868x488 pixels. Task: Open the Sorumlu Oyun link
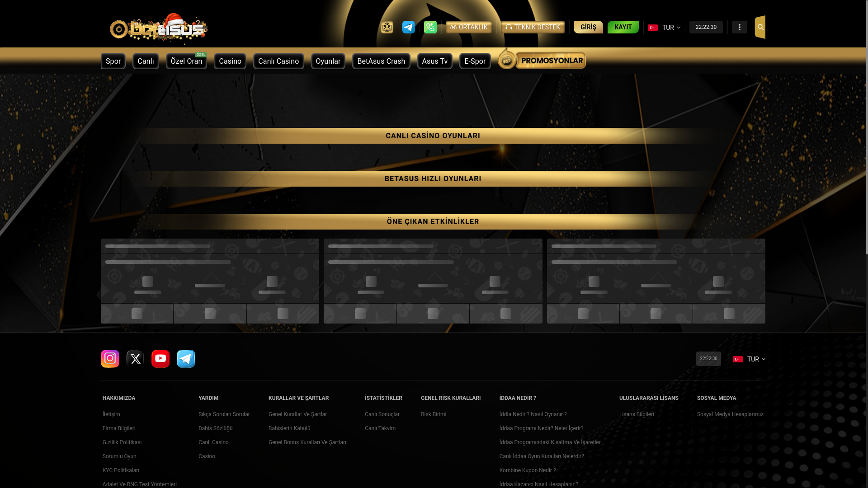[x=119, y=456]
